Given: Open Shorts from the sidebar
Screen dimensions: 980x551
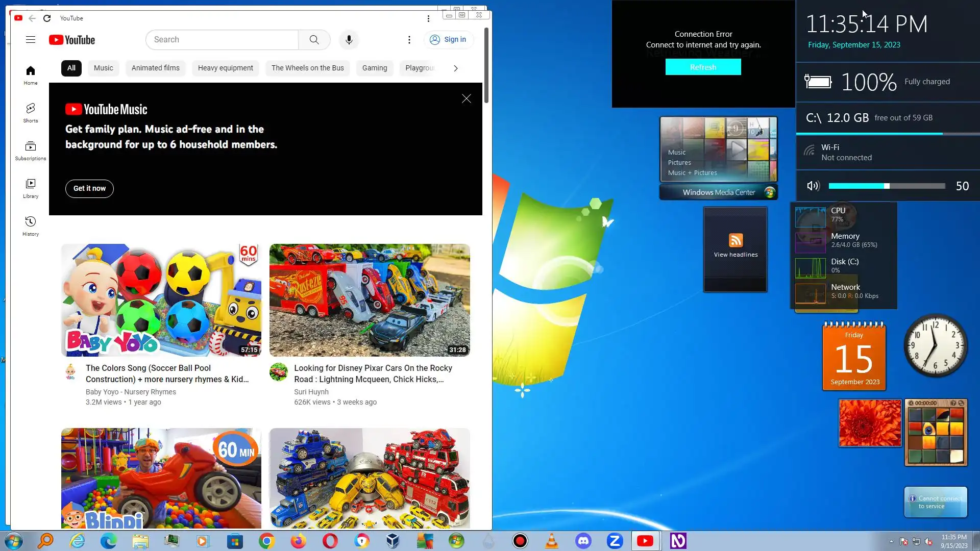Looking at the screenshot, I should tap(31, 112).
